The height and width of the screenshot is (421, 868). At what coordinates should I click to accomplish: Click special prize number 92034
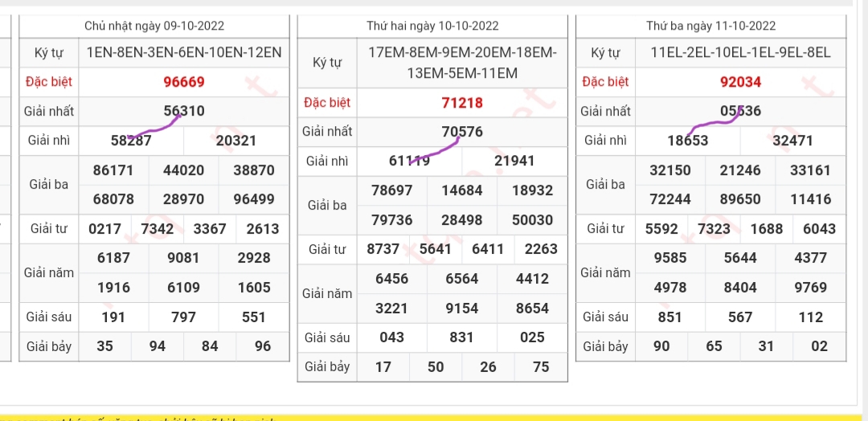[740, 82]
